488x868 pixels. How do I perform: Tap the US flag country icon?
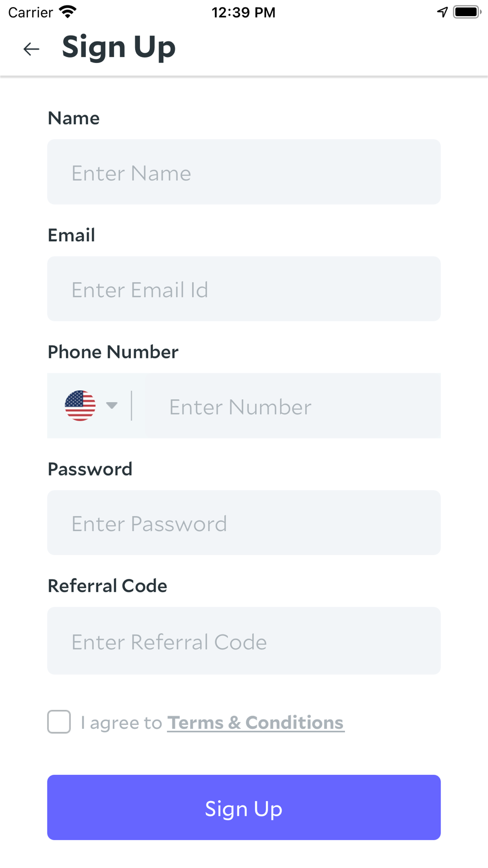click(x=80, y=406)
